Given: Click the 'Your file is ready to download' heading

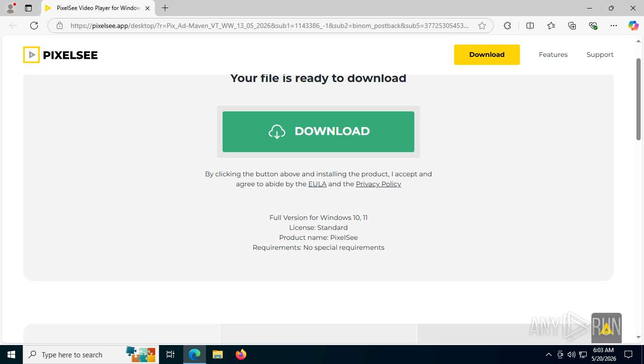Looking at the screenshot, I should (x=318, y=78).
